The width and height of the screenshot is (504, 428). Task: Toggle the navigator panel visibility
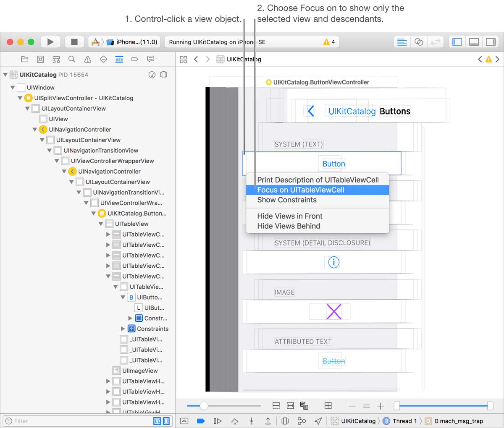(457, 42)
